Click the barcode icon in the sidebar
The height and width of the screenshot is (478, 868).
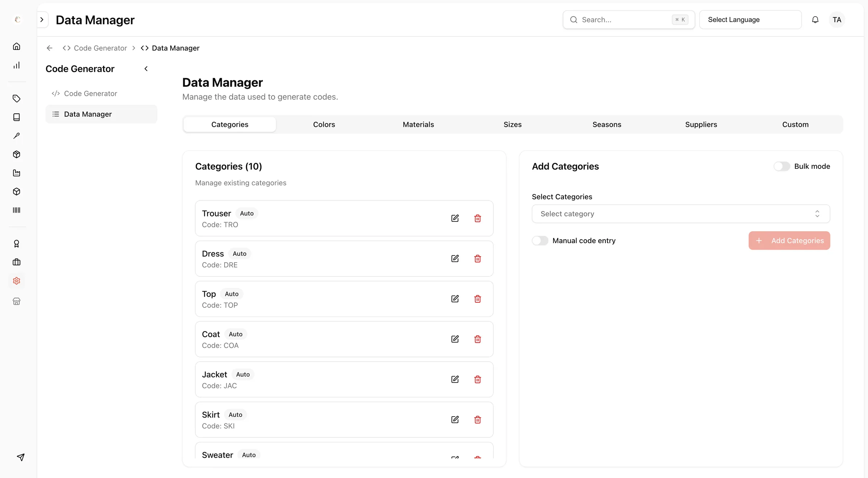click(x=17, y=210)
